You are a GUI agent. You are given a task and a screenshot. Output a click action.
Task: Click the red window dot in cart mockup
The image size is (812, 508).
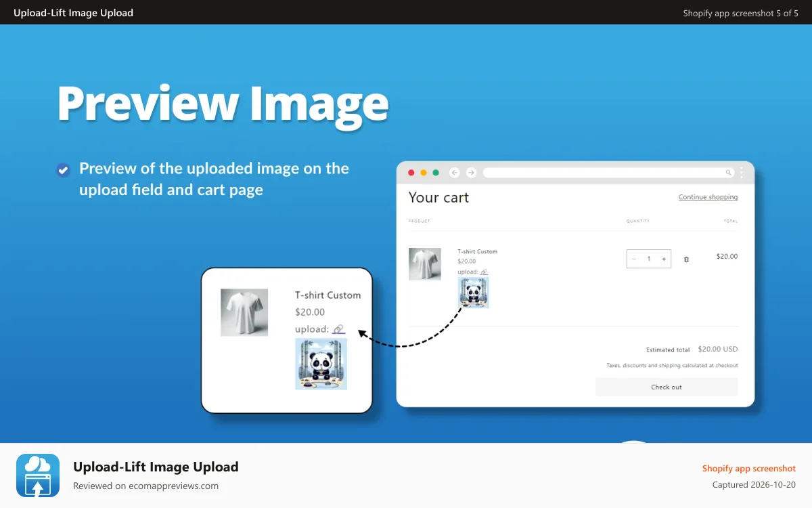click(411, 173)
